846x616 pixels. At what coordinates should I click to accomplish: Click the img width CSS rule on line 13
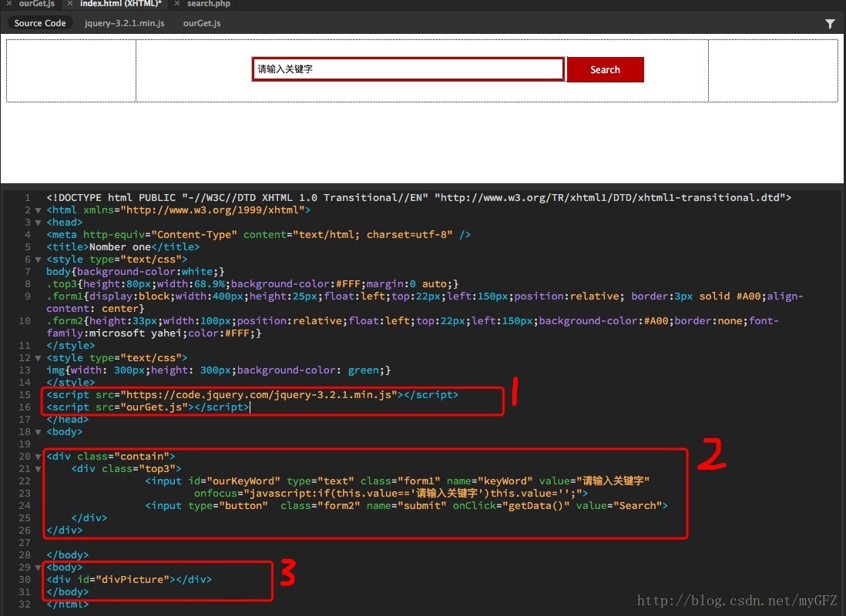(219, 370)
